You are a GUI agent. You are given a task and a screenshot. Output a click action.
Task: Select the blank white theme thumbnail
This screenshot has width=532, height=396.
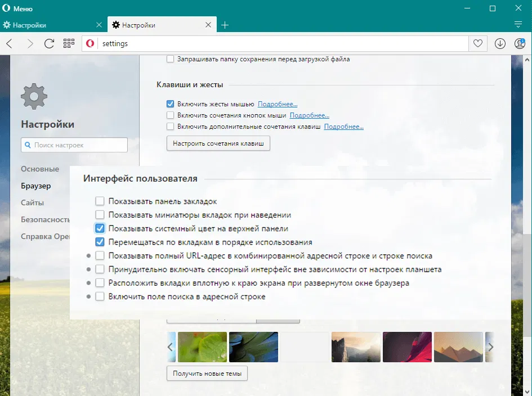305,347
